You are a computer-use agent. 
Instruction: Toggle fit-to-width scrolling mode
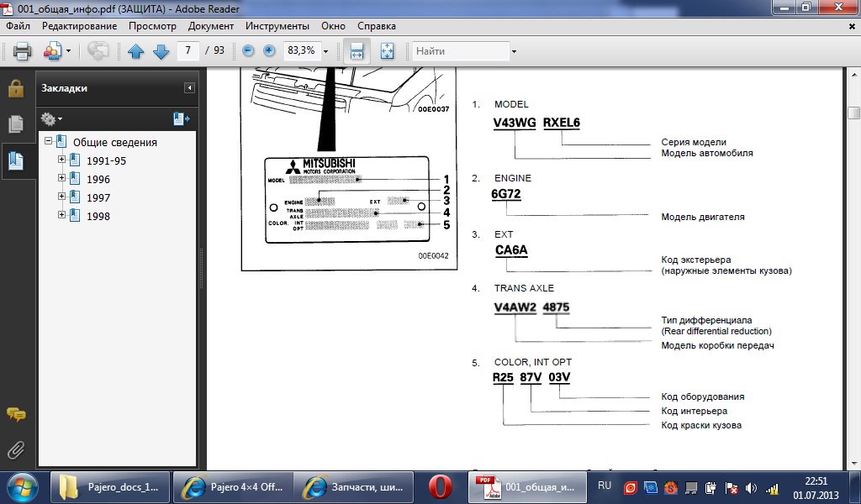coord(356,51)
